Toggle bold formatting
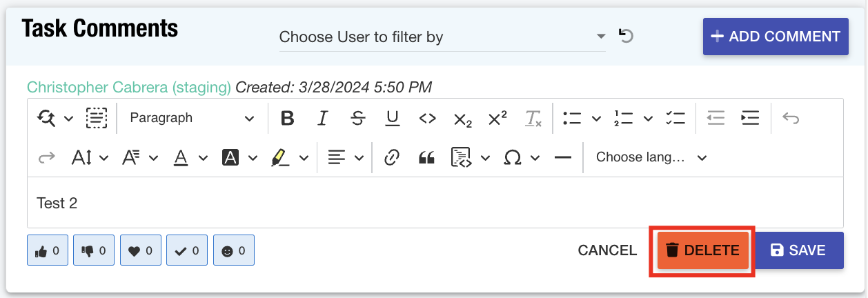This screenshot has width=868, height=298. pos(288,118)
